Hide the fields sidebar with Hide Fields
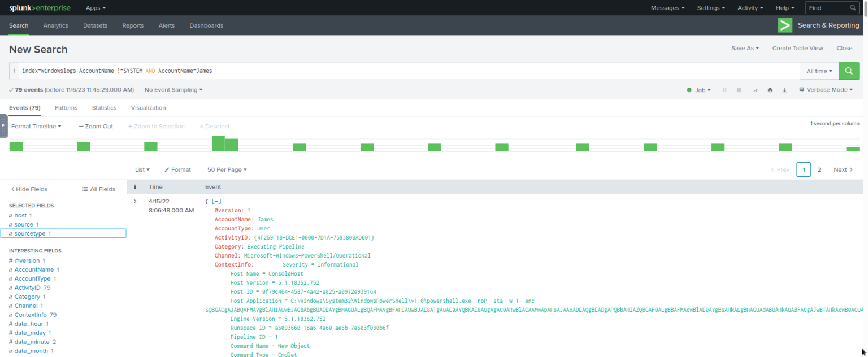This screenshot has height=357, width=868. click(x=28, y=189)
